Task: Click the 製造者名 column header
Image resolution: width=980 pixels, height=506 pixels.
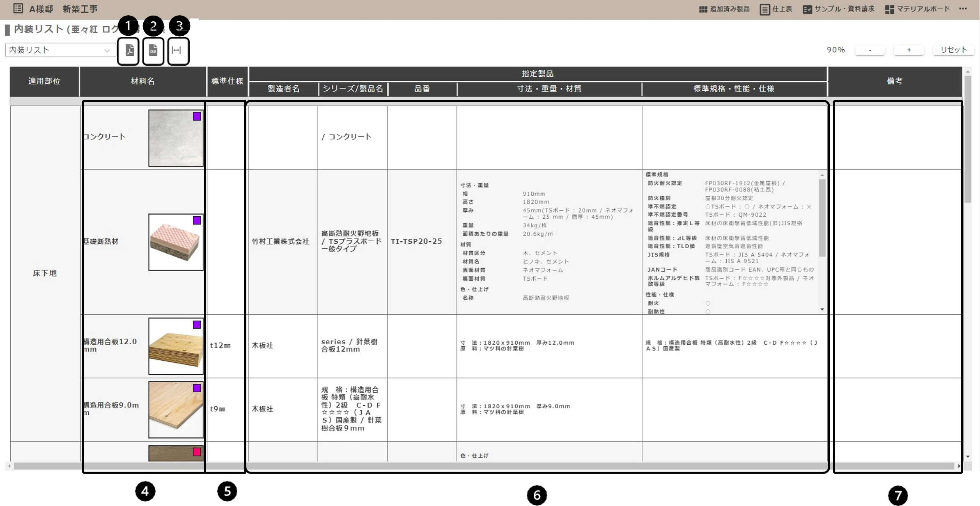Action: 284,89
